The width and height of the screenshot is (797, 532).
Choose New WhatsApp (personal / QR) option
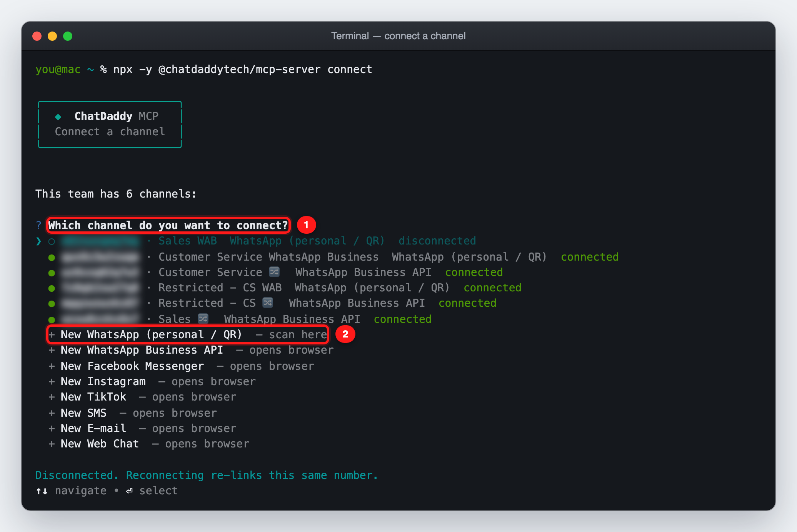click(x=188, y=334)
